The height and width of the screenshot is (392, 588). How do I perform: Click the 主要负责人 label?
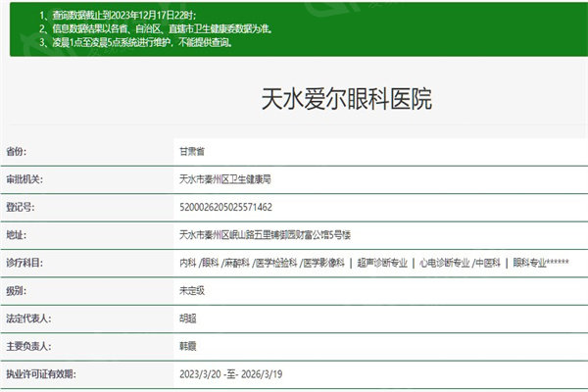(28, 346)
